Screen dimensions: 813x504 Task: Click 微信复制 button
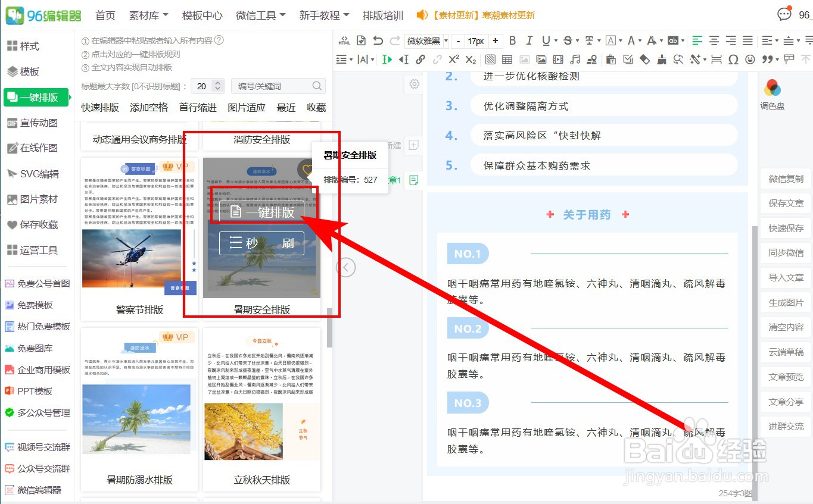click(x=786, y=179)
